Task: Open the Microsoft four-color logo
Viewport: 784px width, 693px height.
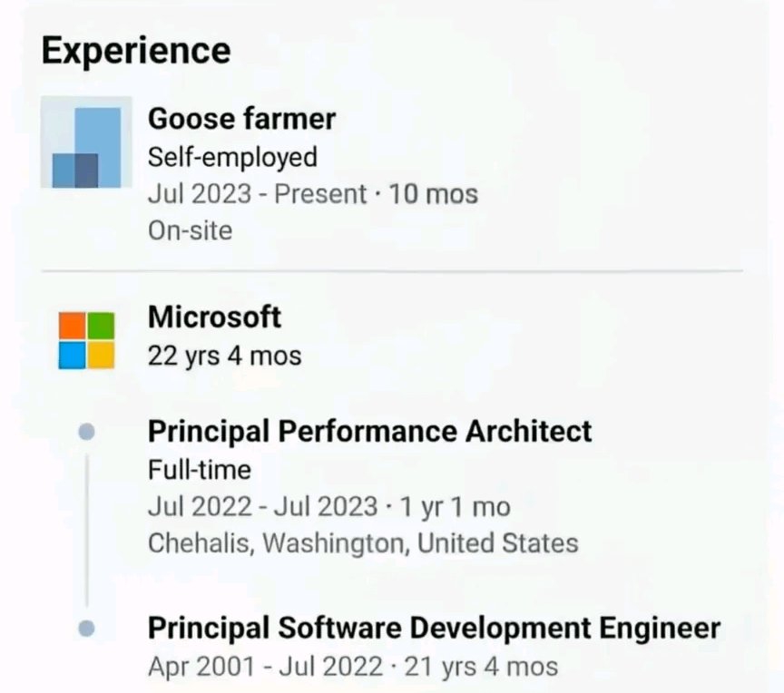Action: pyautogui.click(x=86, y=341)
